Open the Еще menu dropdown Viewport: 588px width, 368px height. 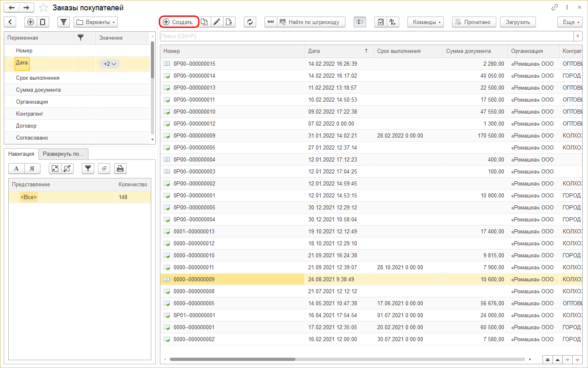pos(569,22)
